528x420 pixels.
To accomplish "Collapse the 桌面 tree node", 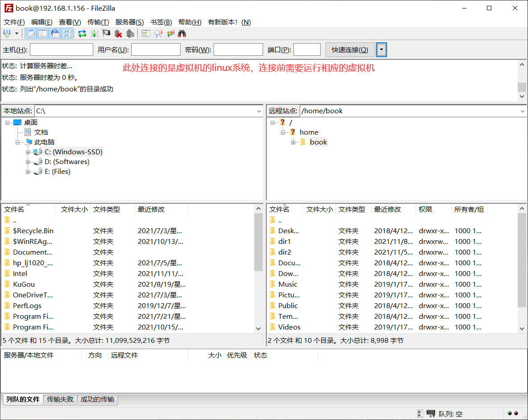I will point(7,123).
